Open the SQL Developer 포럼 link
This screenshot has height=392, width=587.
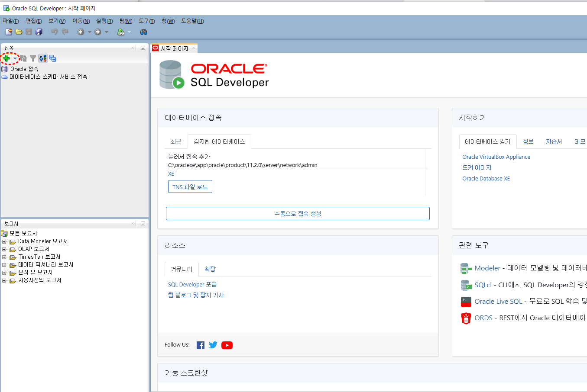click(192, 284)
